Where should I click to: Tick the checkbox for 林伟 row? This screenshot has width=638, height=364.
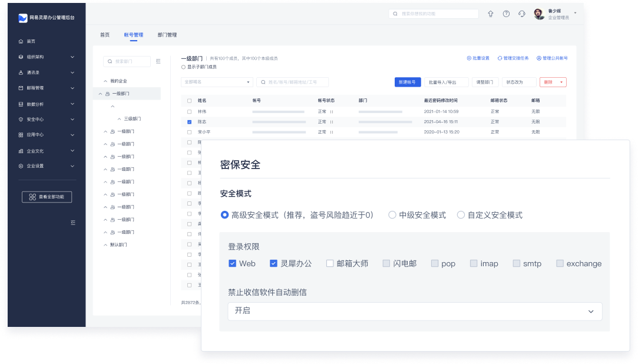pos(189,111)
